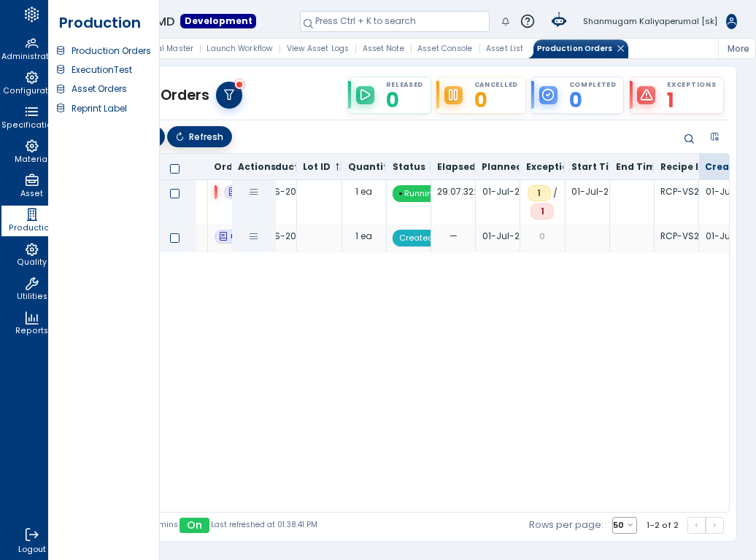Open the Configuration sidebar module
The width and height of the screenshot is (756, 560).
25,84
